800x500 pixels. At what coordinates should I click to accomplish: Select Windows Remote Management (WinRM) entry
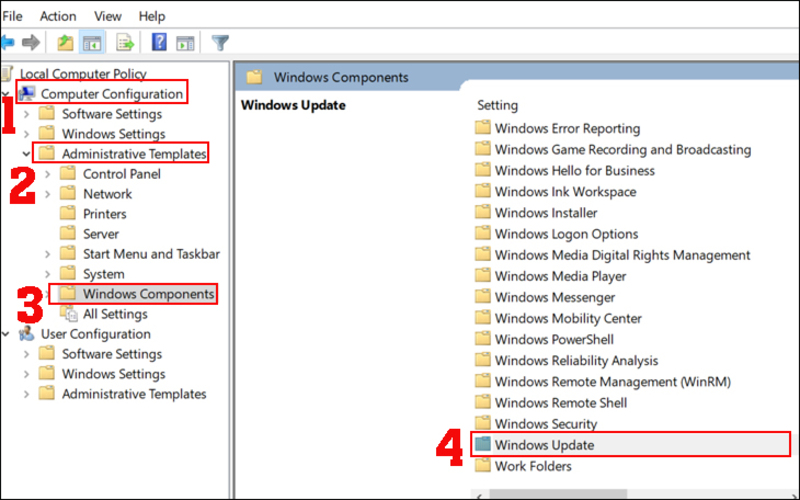(612, 382)
